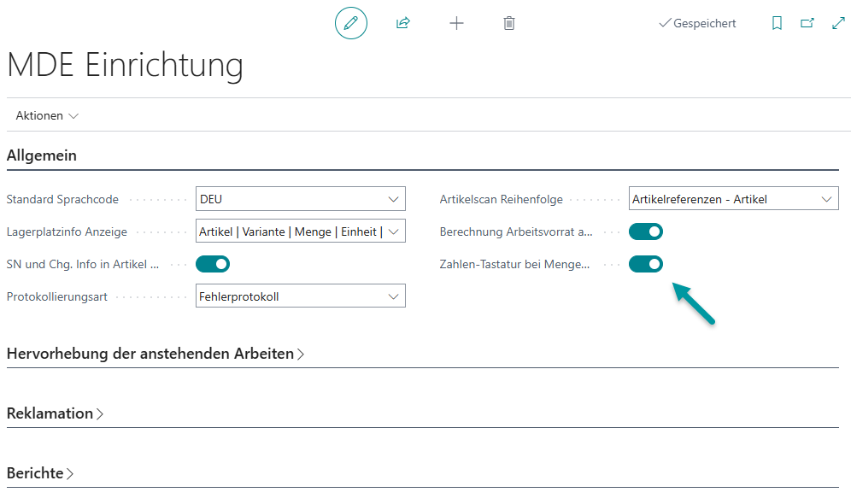851x504 pixels.
Task: Click the Artikelscan Reihenfolge label
Action: (501, 199)
